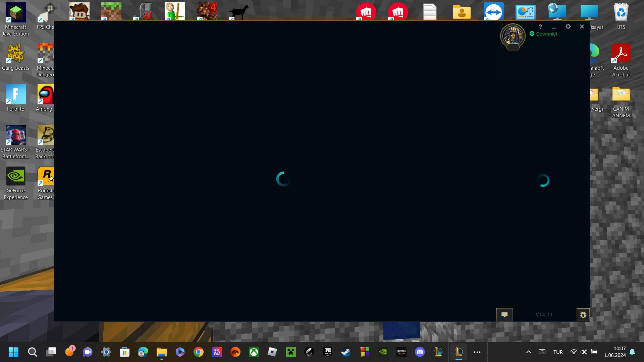
Task: Open the summoner profile avatar
Action: 513,36
